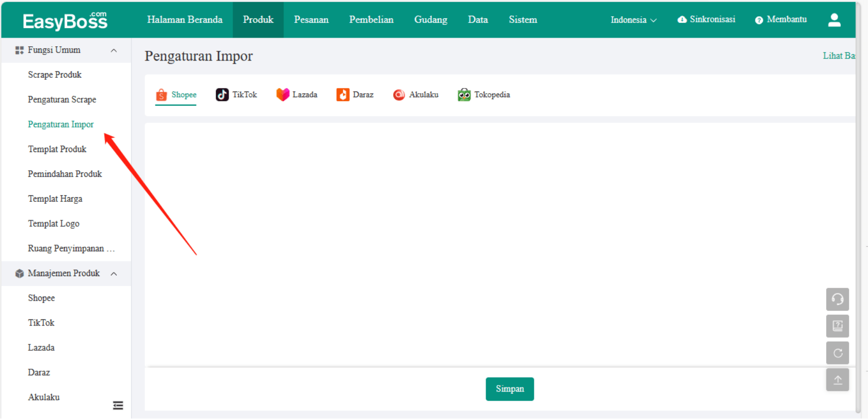Click the back-to-top arrow floating button

838,380
